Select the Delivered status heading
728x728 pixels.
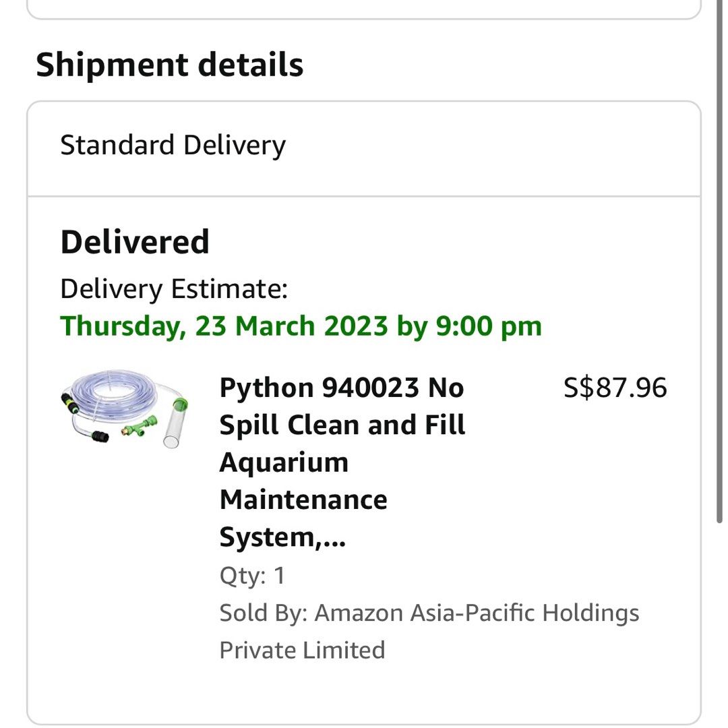134,241
